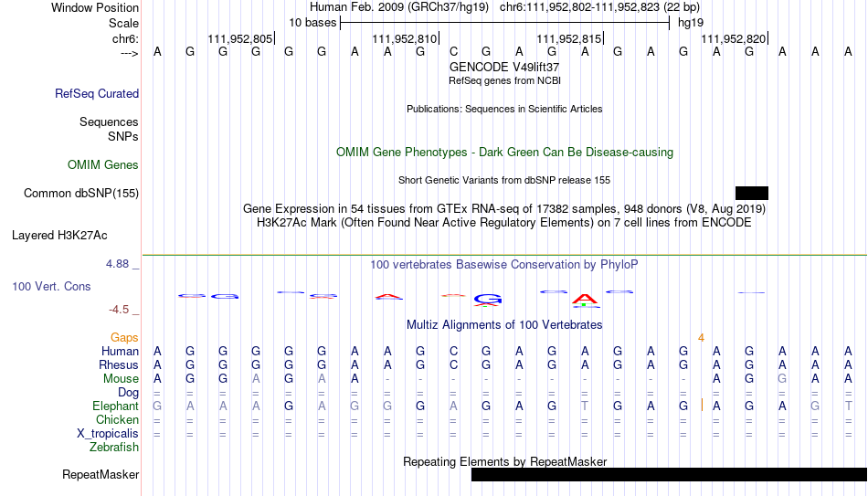Click the X_tropicalis alignment row label
868x496 pixels.
pyautogui.click(x=108, y=434)
